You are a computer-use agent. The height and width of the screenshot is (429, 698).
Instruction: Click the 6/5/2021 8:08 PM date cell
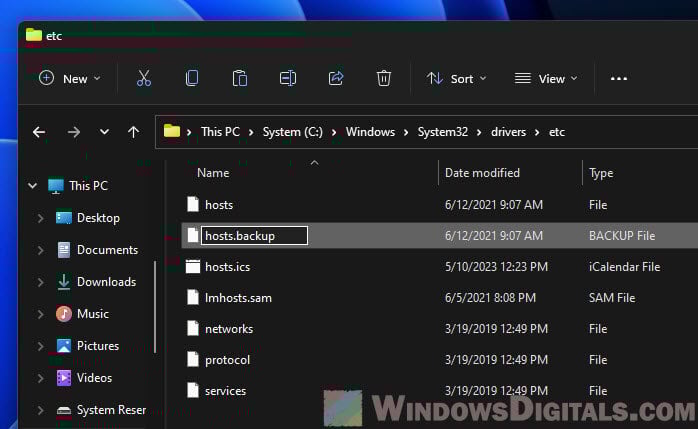click(490, 298)
